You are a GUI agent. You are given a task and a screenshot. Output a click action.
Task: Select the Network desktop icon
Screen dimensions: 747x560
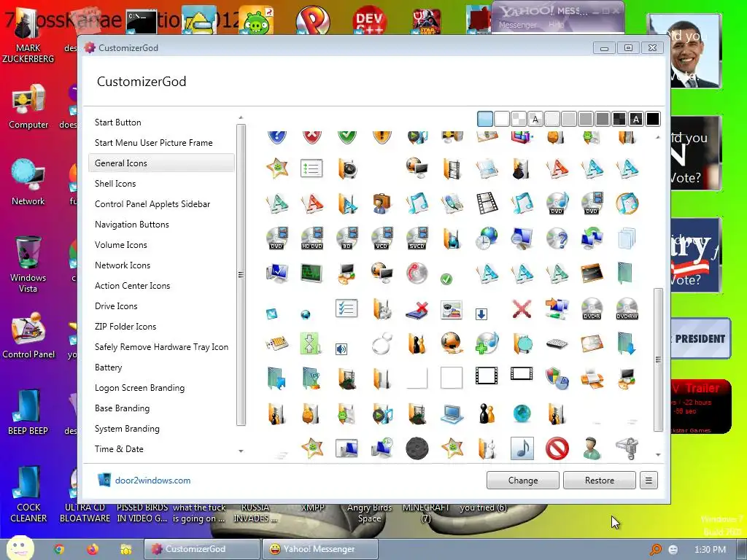(28, 182)
